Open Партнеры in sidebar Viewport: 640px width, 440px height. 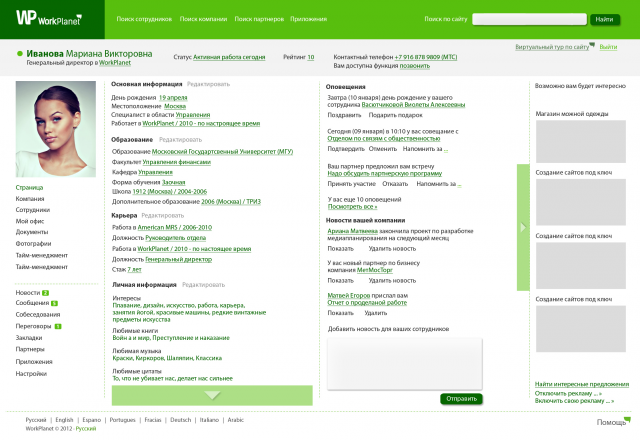[30, 349]
